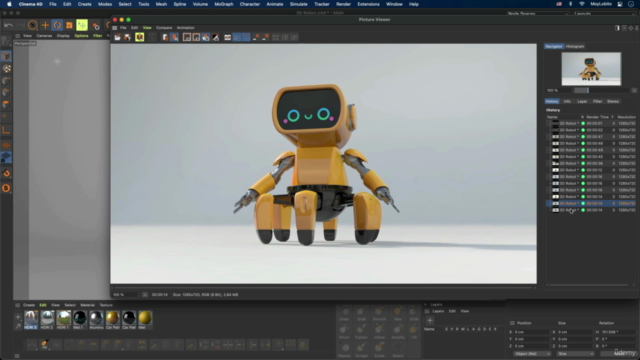Click the Navigator preview thumbnail
Viewport: 640px width, 360px height.
point(591,69)
